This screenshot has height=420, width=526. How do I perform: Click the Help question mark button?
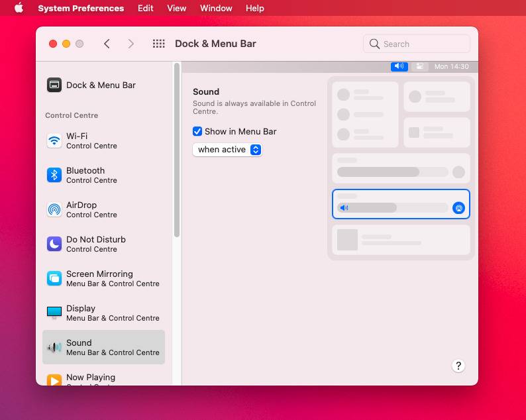click(x=458, y=366)
